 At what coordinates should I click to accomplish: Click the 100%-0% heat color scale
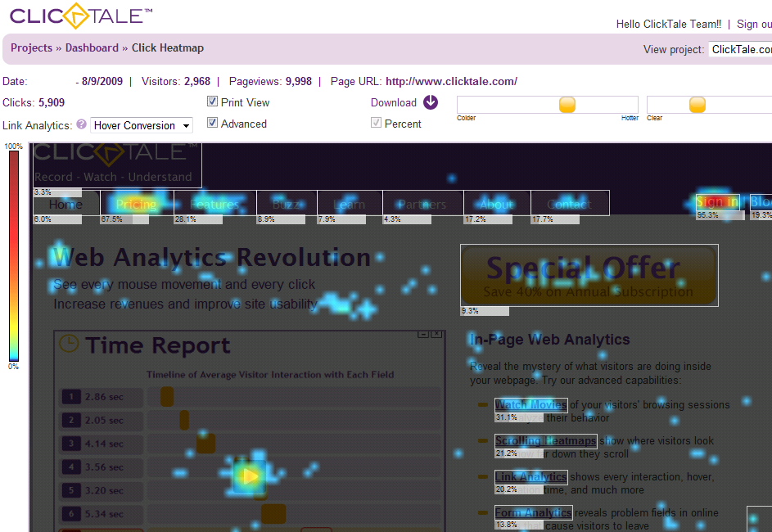click(x=14, y=256)
